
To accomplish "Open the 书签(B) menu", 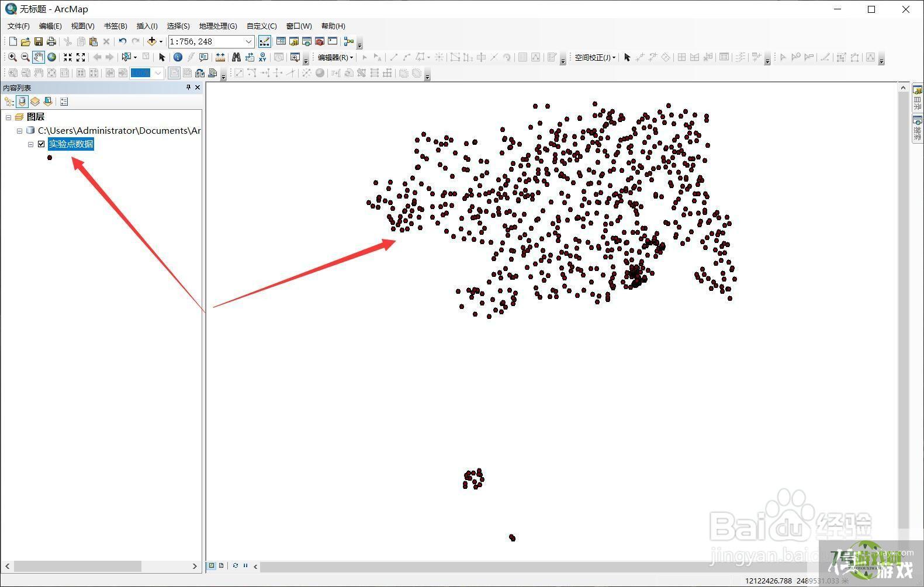I will pyautogui.click(x=115, y=26).
